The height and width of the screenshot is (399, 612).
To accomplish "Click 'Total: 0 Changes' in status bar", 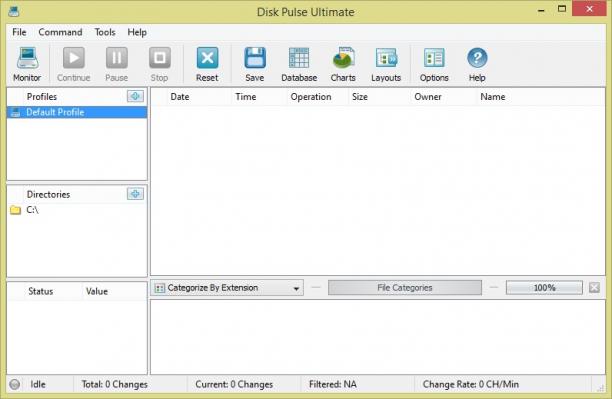I will click(114, 385).
